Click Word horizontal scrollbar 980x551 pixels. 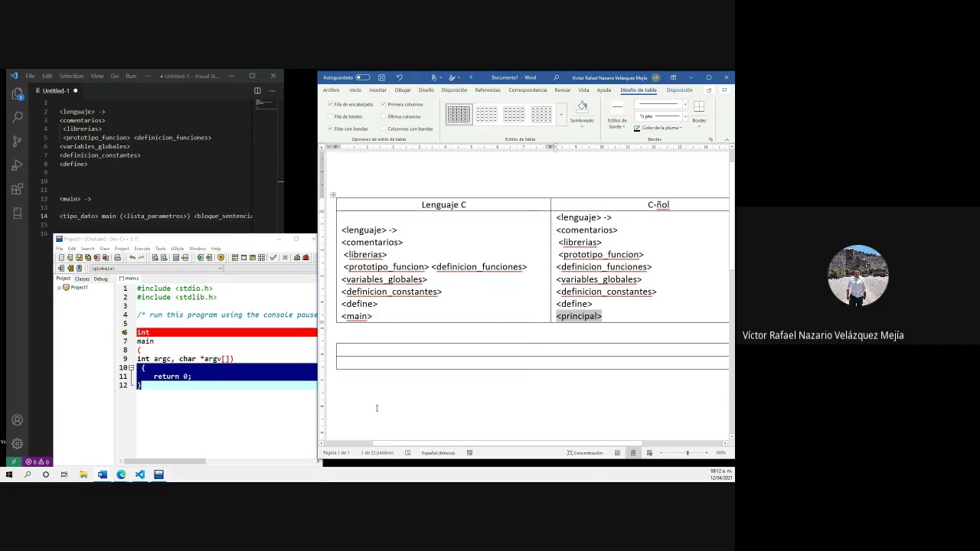508,443
